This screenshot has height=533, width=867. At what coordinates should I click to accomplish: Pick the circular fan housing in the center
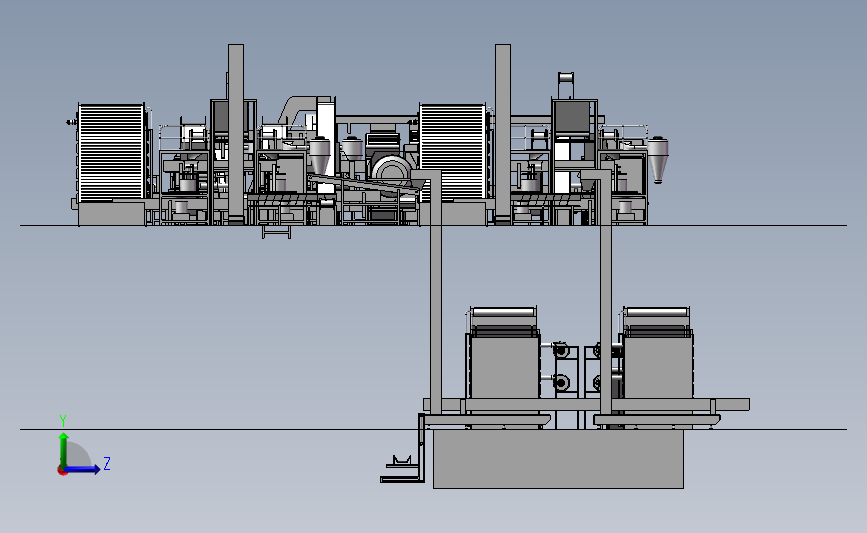click(x=391, y=172)
